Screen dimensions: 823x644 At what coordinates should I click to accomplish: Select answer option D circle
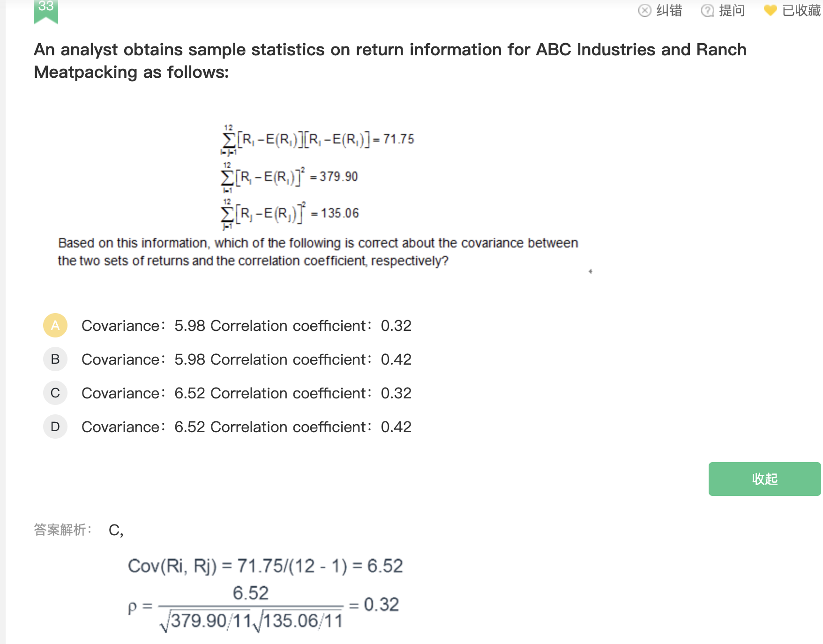[x=55, y=427]
